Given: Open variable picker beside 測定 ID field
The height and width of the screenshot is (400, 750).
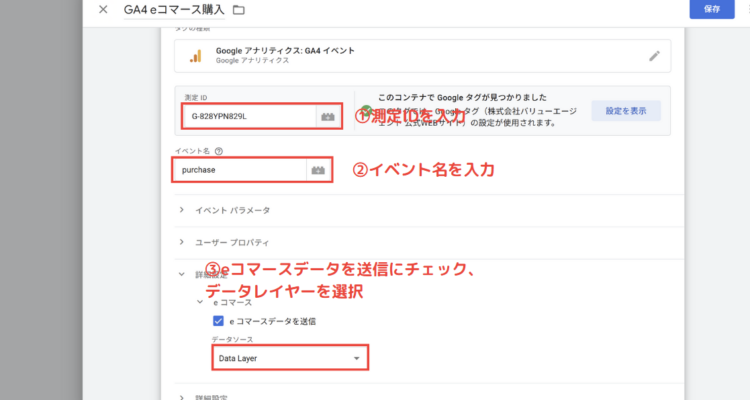Looking at the screenshot, I should pyautogui.click(x=328, y=116).
